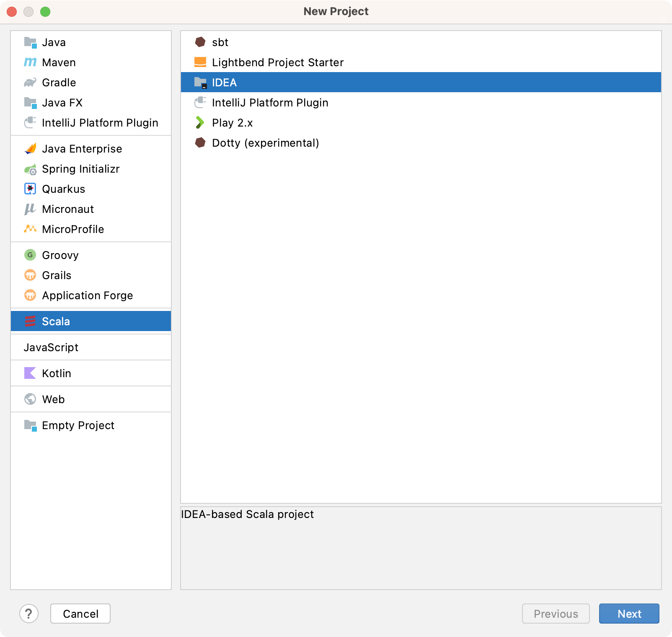The height and width of the screenshot is (637, 672).
Task: Click the Cancel button
Action: [x=80, y=614]
